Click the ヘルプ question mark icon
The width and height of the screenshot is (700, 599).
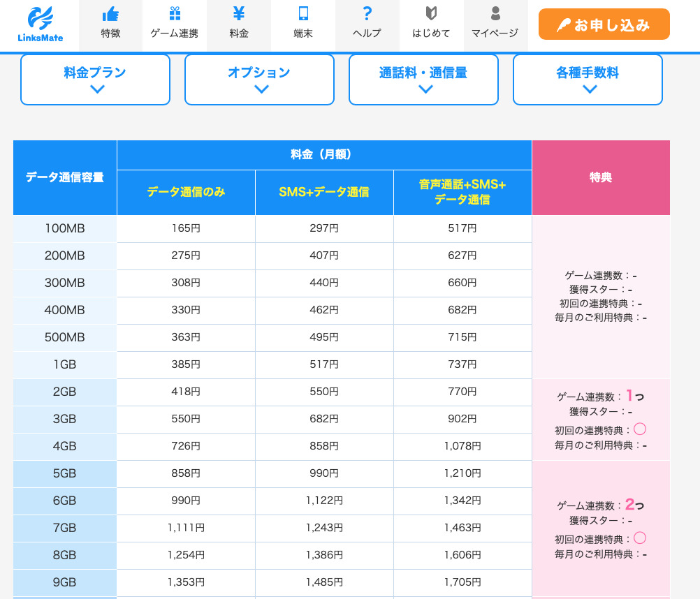[367, 14]
